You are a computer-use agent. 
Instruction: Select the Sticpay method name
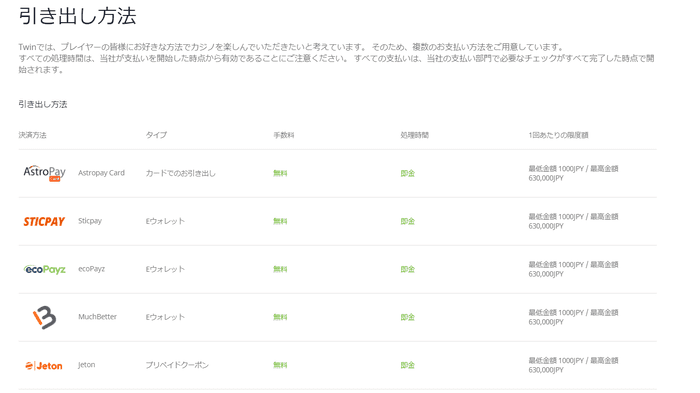click(x=90, y=221)
